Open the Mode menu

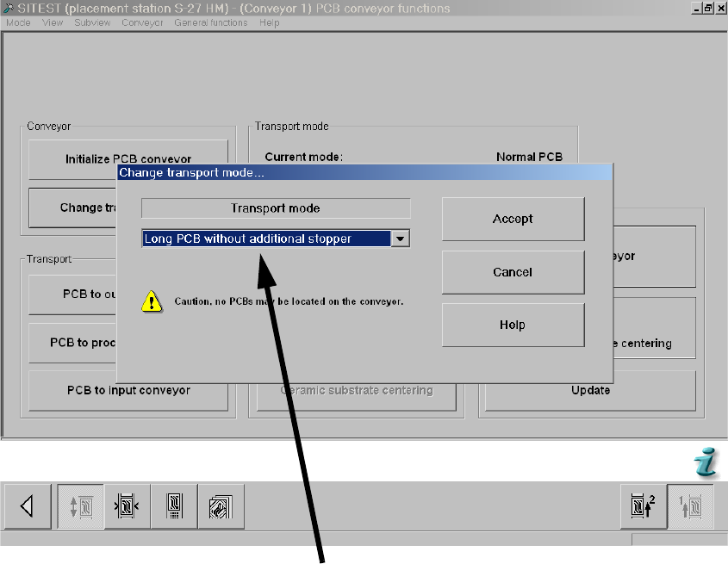(x=18, y=22)
